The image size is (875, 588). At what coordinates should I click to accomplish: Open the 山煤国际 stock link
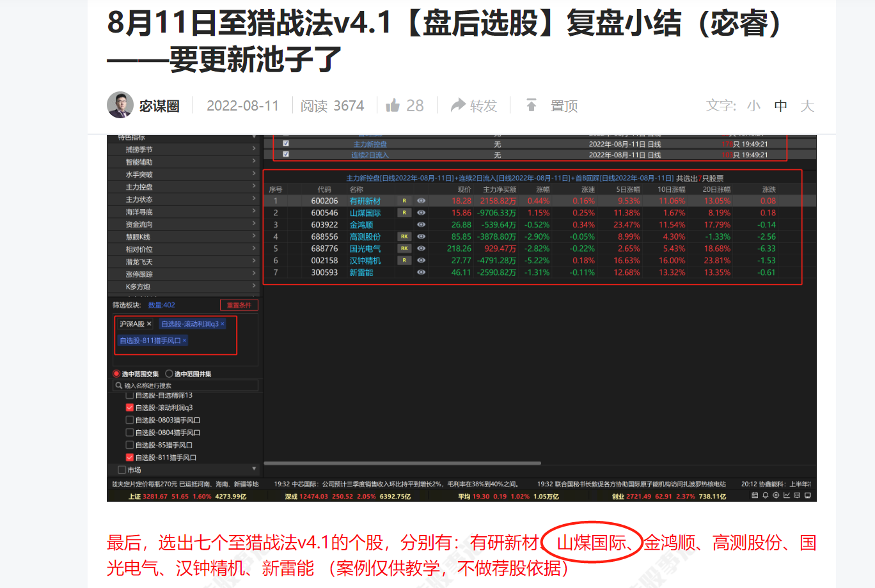pyautogui.click(x=365, y=213)
